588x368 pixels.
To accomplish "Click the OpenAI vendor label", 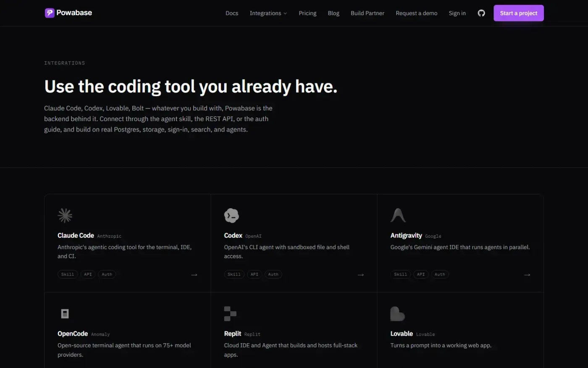I will coord(253,236).
